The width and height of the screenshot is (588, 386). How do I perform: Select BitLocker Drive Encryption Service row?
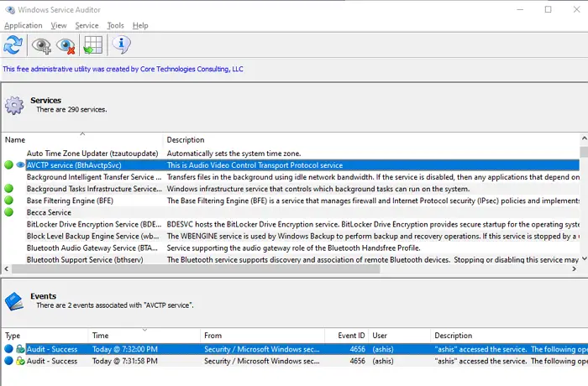93,225
